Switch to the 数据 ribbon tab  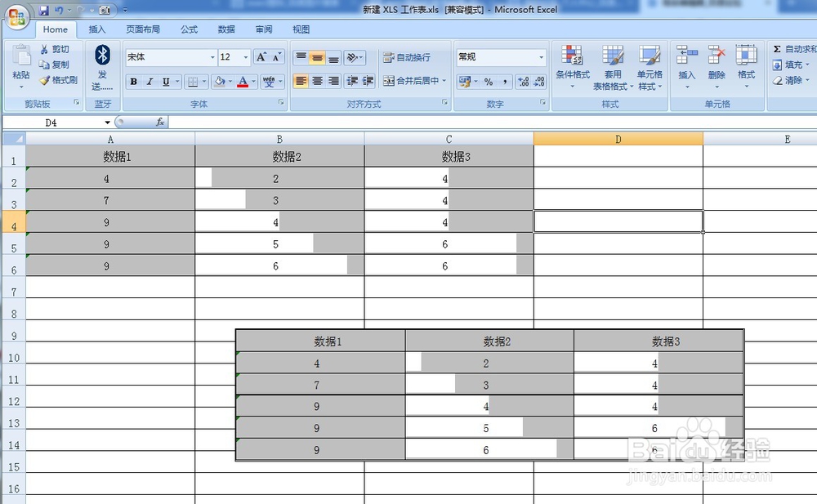tap(226, 29)
